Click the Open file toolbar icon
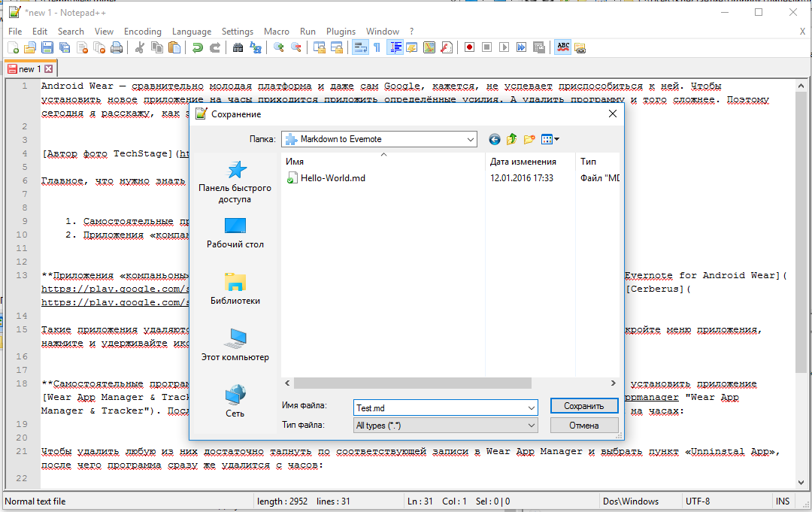Image resolution: width=812 pixels, height=512 pixels. [30, 47]
